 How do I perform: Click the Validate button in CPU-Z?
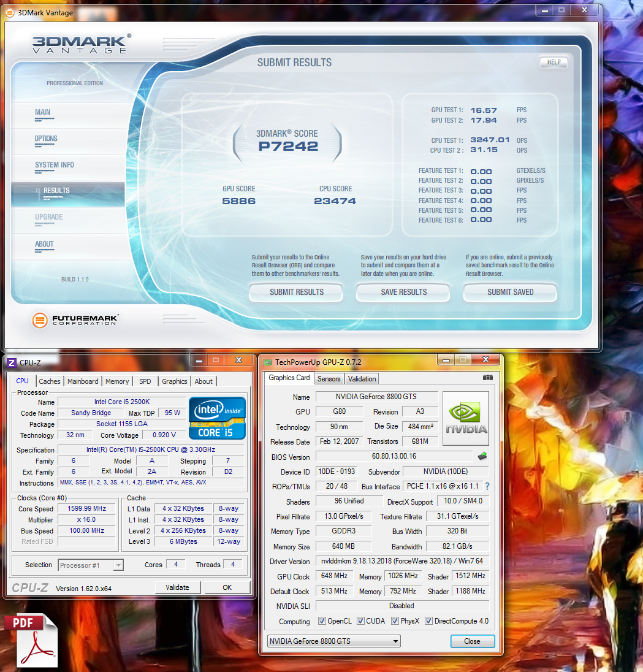coord(178,587)
